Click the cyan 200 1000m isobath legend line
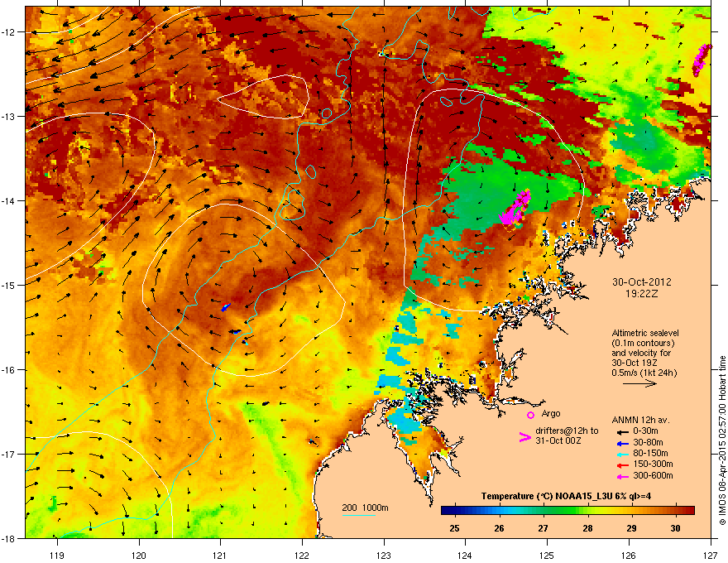The width and height of the screenshot is (728, 563). pyautogui.click(x=359, y=515)
